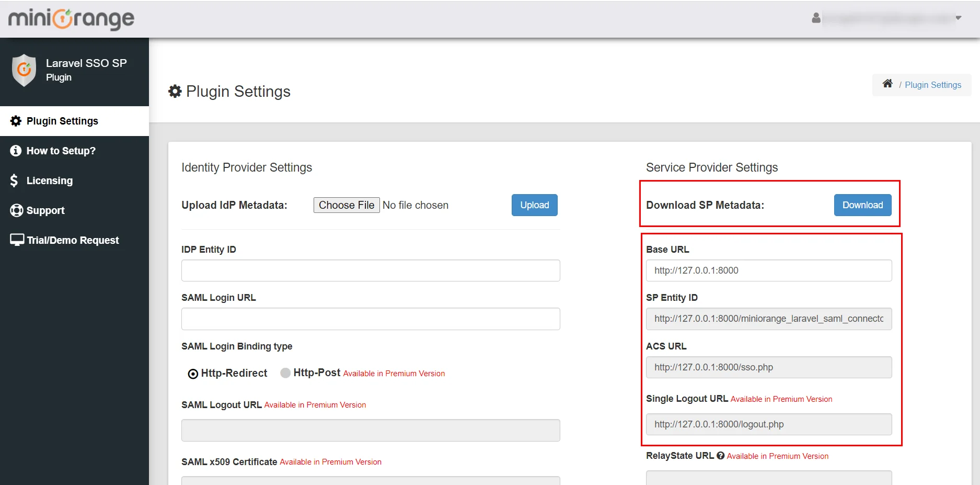Viewport: 980px width, 485px height.
Task: Click the monitor icon beside Trial/Demo Request
Action: (x=17, y=240)
